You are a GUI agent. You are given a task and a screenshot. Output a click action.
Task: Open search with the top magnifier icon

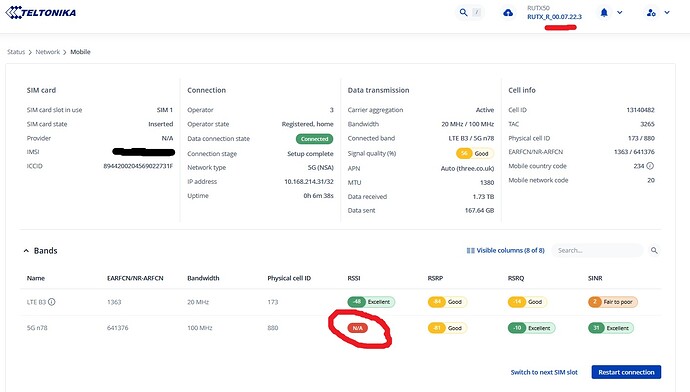(463, 12)
